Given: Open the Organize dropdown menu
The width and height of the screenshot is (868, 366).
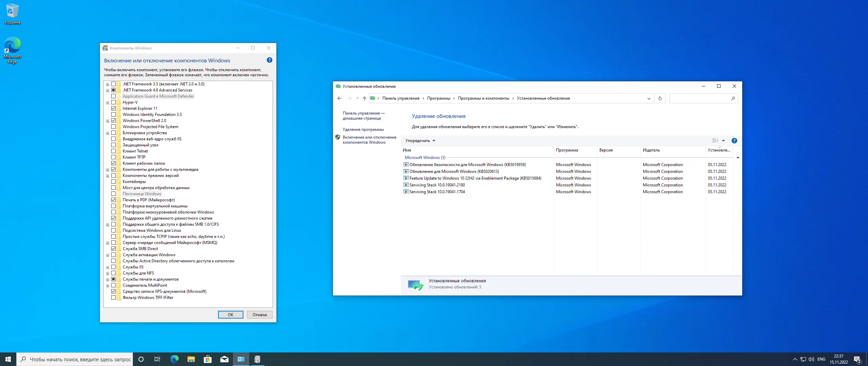Looking at the screenshot, I should tap(420, 141).
